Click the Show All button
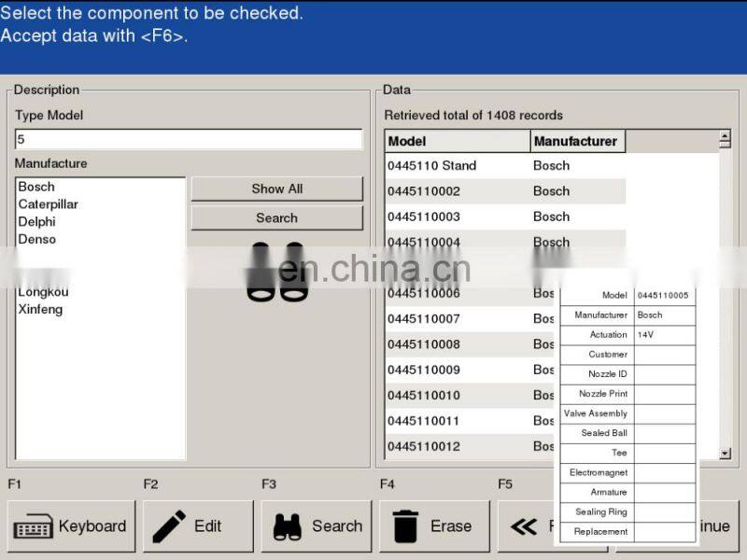 tap(276, 189)
